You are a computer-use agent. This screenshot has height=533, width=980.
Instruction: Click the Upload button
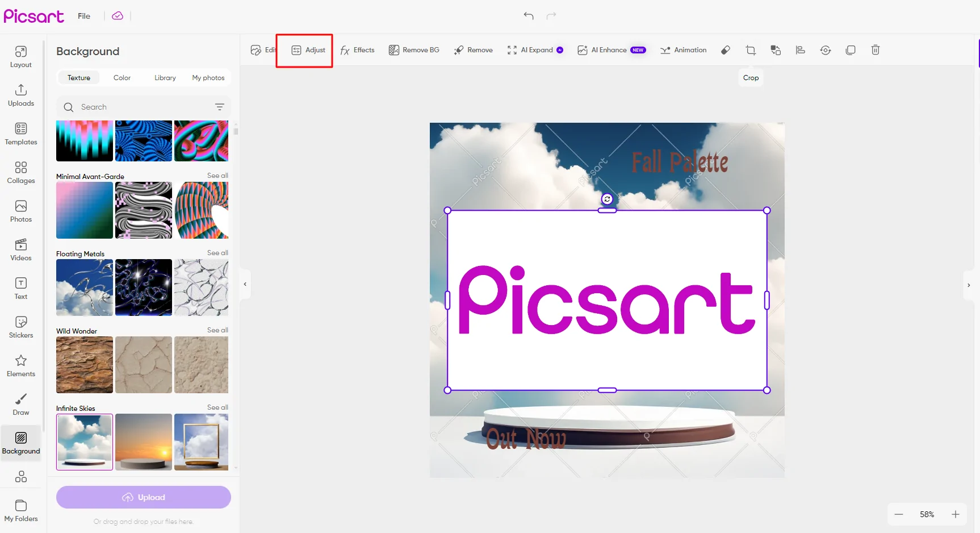click(144, 497)
